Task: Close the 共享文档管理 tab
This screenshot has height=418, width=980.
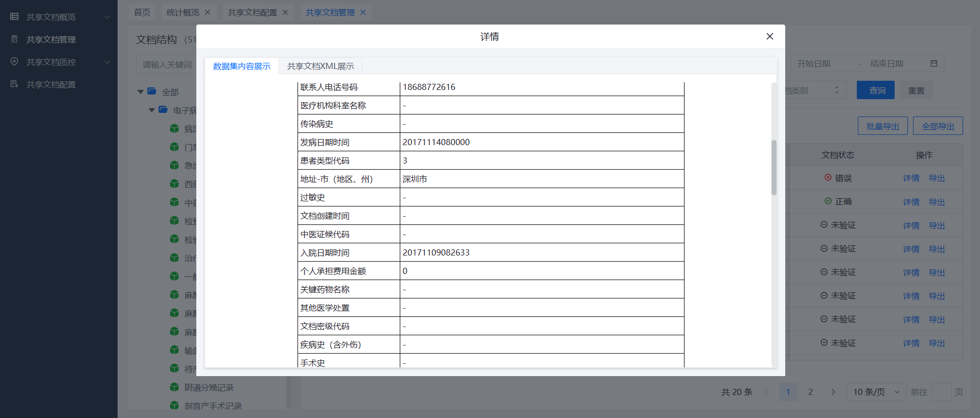Action: 363,12
